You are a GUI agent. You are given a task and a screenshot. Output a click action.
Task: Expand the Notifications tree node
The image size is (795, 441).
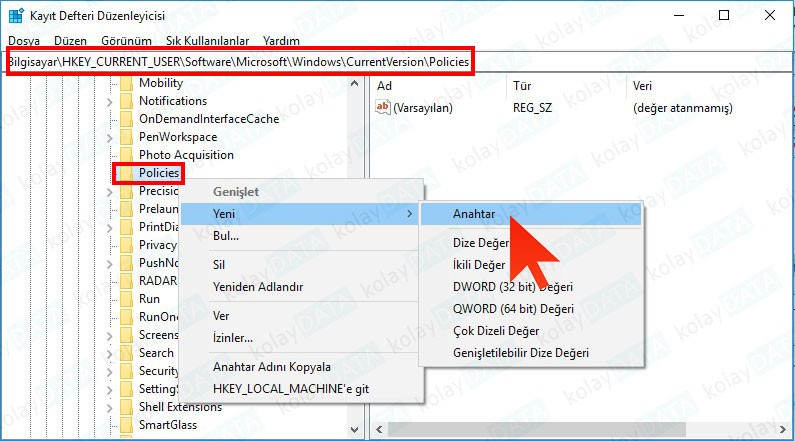109,101
